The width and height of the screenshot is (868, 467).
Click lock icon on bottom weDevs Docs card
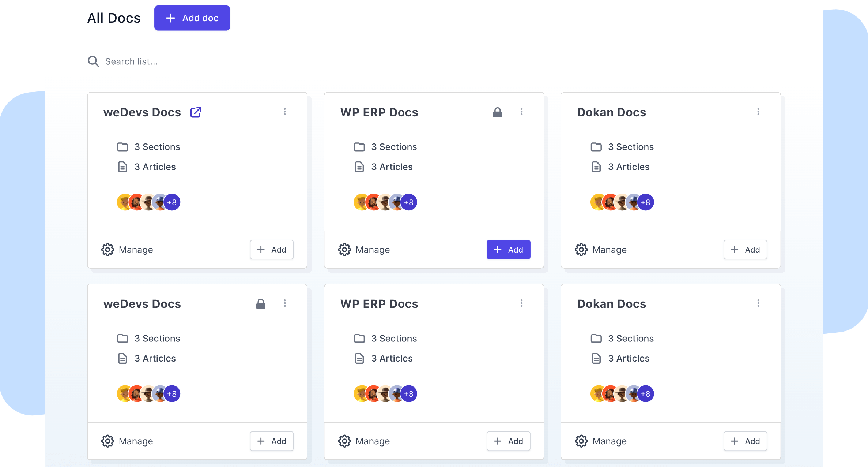click(261, 304)
